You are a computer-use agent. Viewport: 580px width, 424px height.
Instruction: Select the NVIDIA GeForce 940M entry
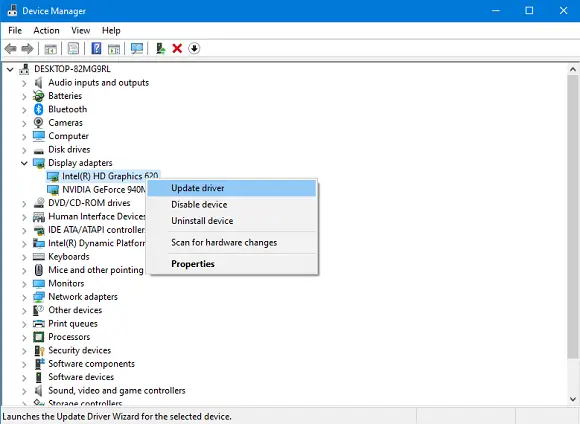click(x=96, y=190)
